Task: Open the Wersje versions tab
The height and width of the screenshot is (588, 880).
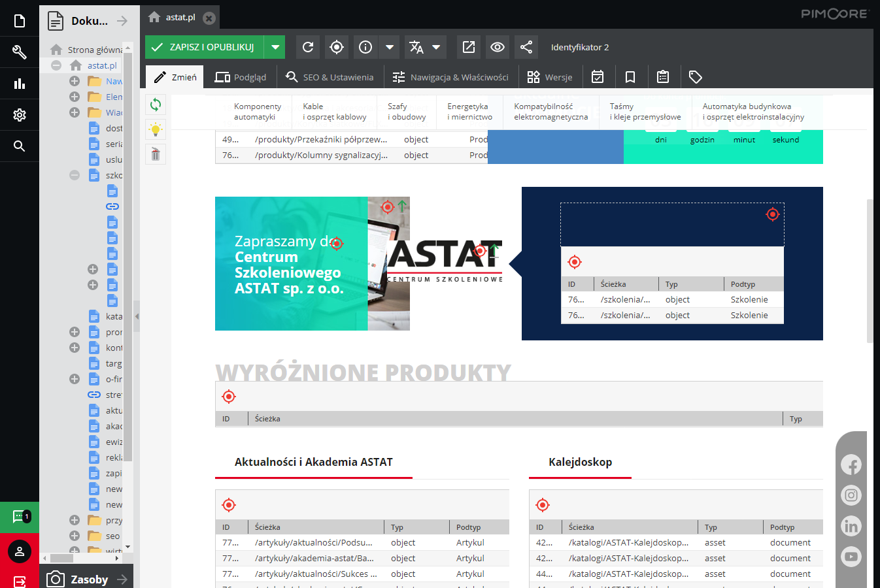Action: tap(550, 77)
